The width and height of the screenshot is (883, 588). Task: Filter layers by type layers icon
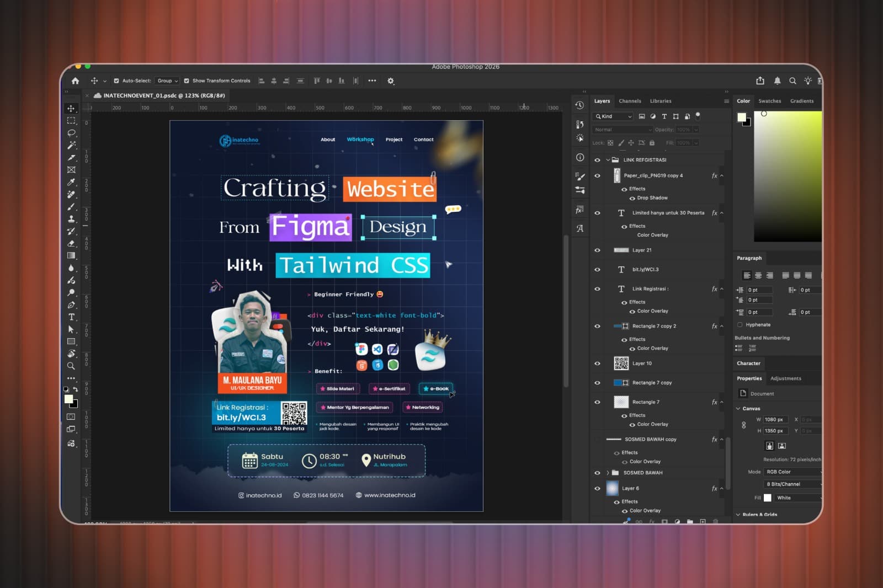(x=664, y=116)
